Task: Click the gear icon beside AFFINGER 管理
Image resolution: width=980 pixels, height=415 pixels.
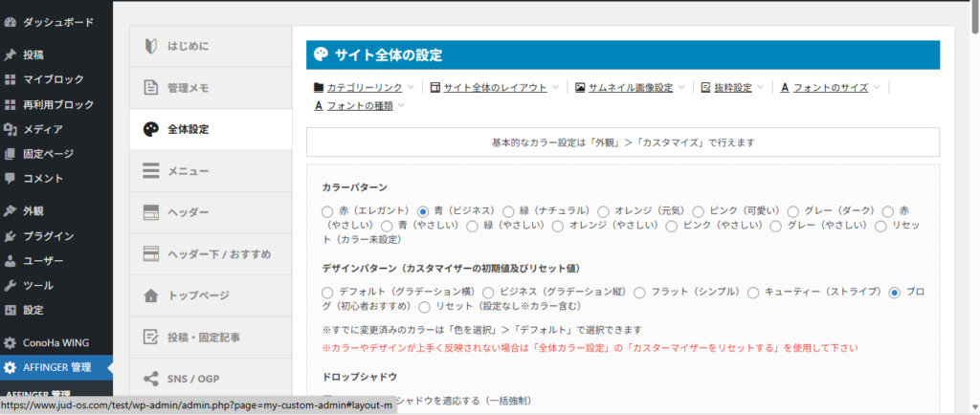Action: [x=11, y=367]
